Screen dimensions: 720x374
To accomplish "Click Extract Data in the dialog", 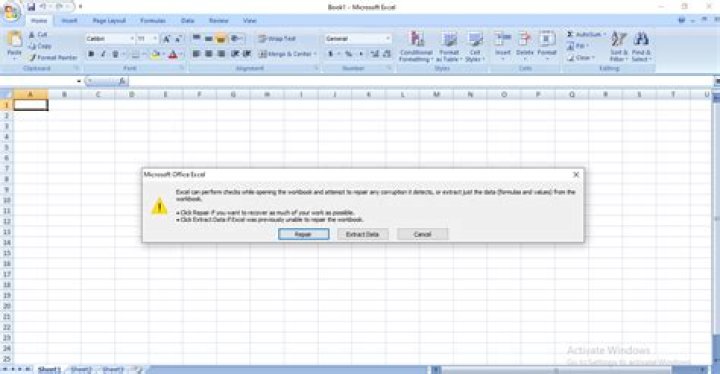I will pyautogui.click(x=363, y=234).
